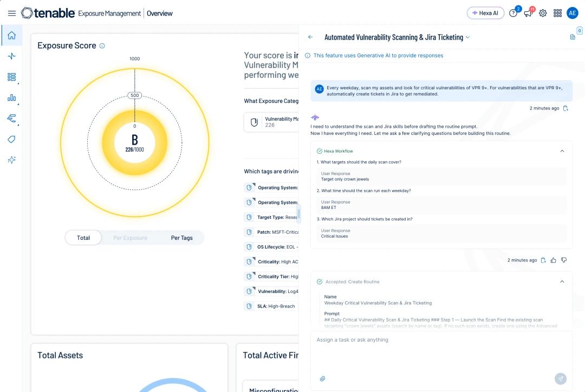Viewport: 585px width, 392px height.
Task: Select the 'Target Type' tag row
Action: pos(271,217)
